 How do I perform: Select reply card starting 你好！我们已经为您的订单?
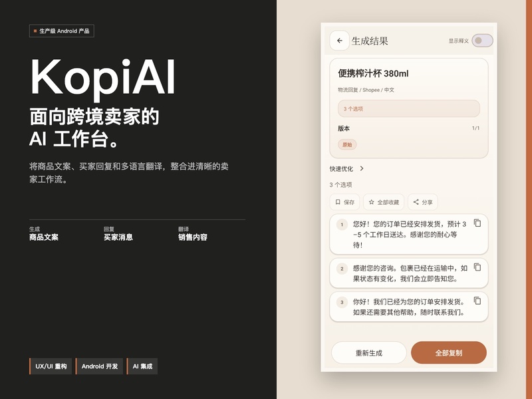point(409,307)
